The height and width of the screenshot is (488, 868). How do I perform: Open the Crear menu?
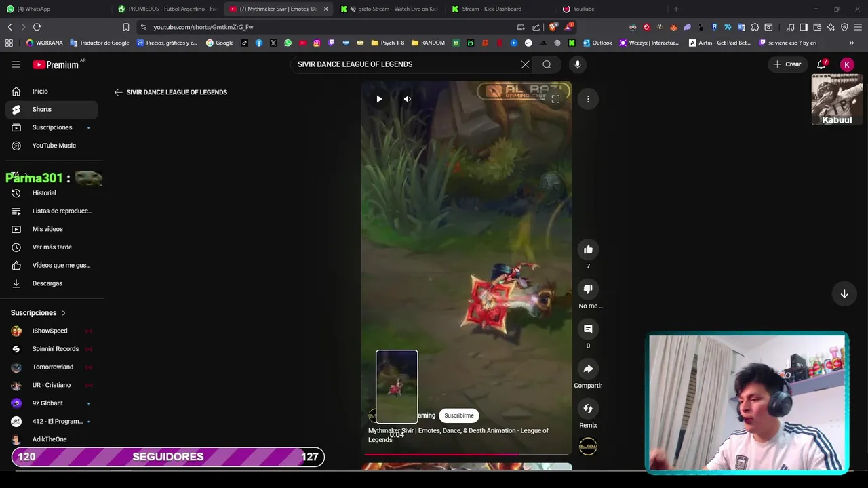787,64
